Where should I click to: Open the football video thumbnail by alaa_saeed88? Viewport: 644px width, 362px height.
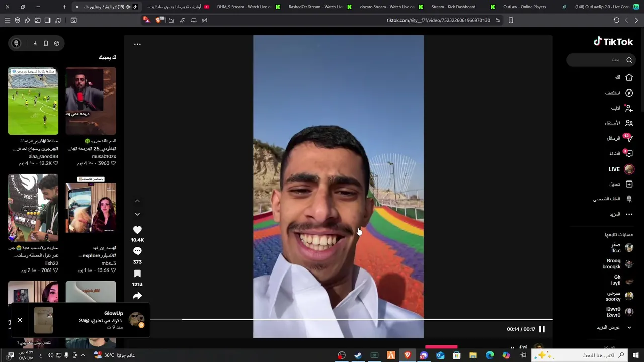point(33,101)
